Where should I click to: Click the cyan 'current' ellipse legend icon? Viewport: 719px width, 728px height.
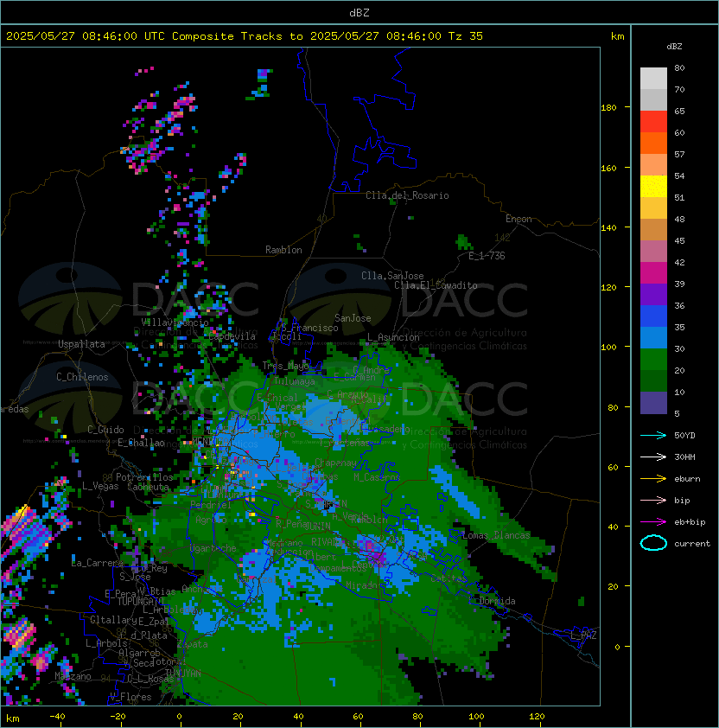click(x=653, y=543)
